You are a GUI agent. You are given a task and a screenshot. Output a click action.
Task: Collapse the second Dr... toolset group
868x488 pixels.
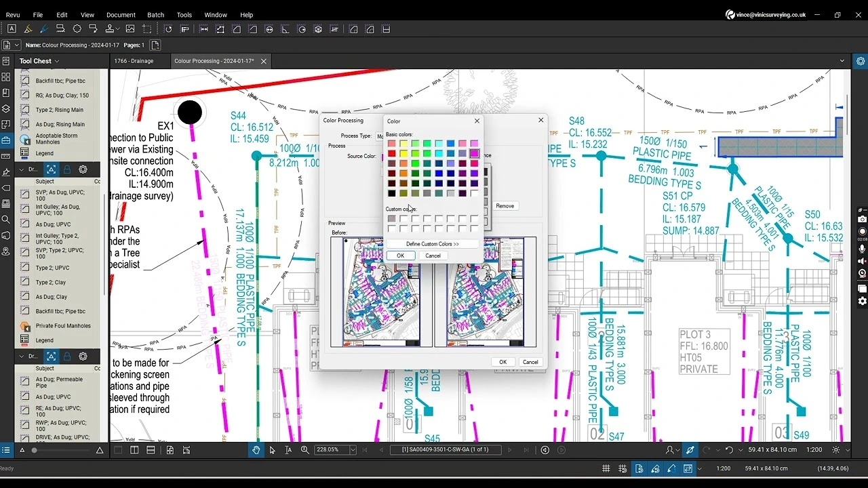coord(21,357)
